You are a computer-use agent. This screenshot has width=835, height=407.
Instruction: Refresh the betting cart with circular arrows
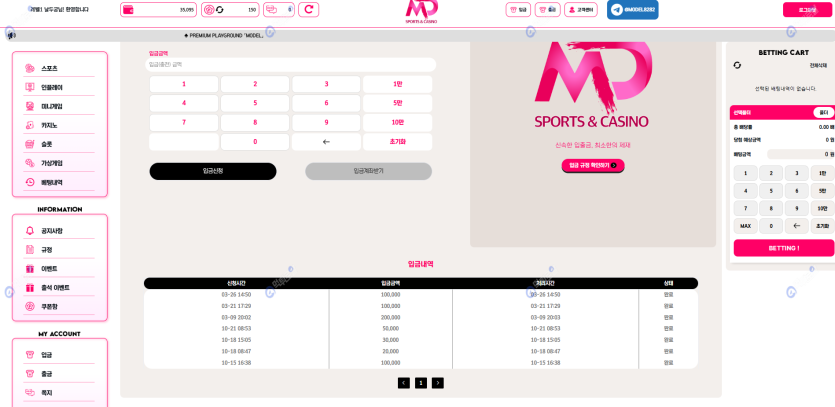tap(737, 65)
